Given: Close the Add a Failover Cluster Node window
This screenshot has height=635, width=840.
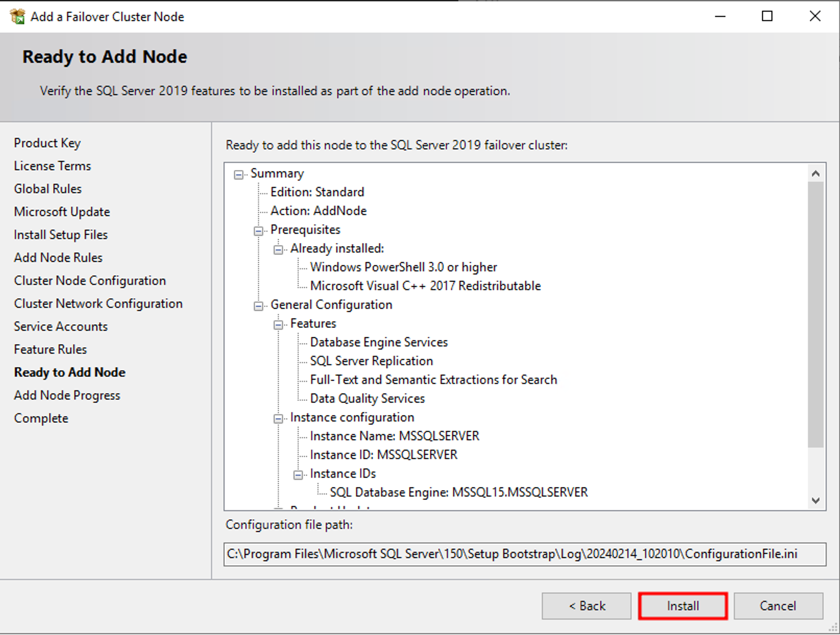Looking at the screenshot, I should [x=815, y=16].
